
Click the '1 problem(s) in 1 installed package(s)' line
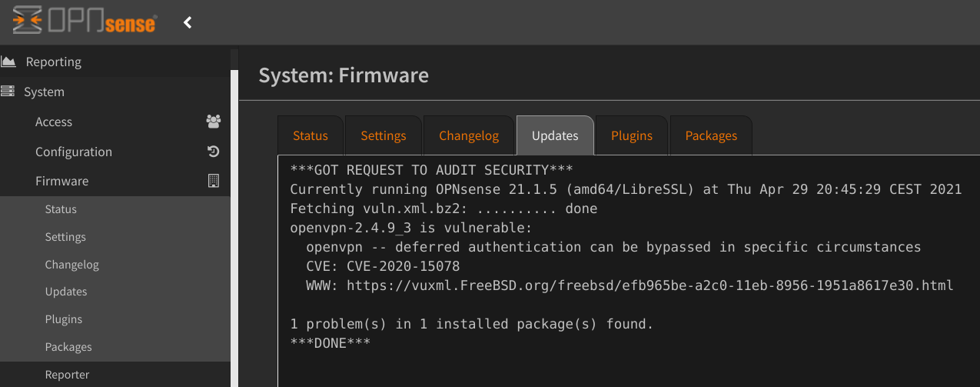(472, 324)
